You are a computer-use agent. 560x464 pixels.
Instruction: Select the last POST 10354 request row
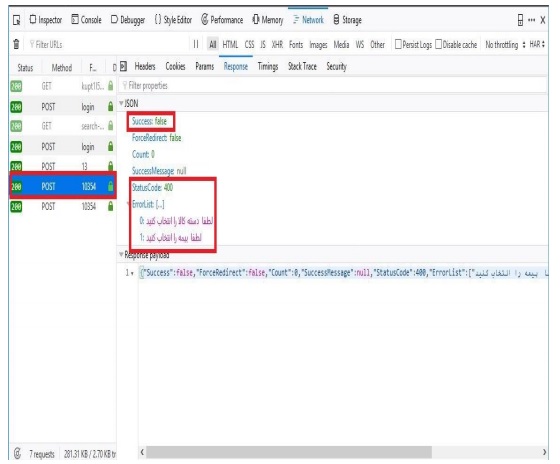(x=63, y=206)
